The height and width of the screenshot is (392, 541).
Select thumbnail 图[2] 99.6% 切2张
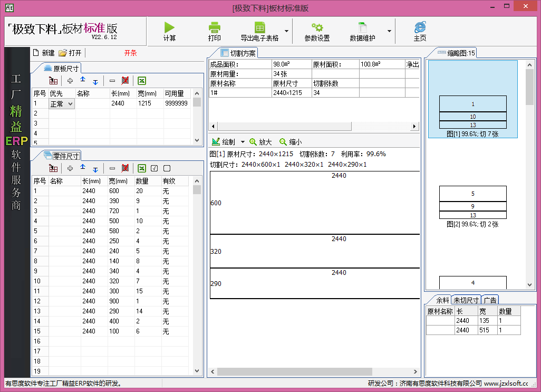click(472, 206)
